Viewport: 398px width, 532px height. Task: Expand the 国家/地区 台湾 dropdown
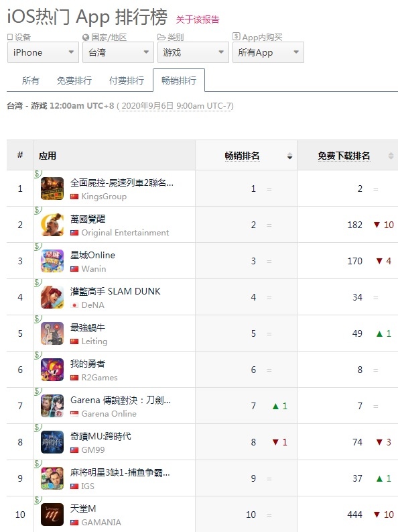click(118, 52)
